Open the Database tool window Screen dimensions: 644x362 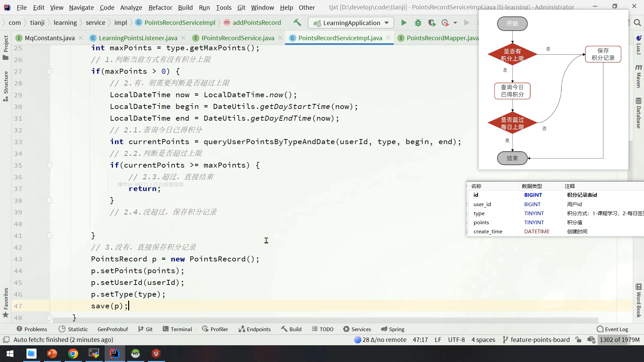(x=638, y=113)
